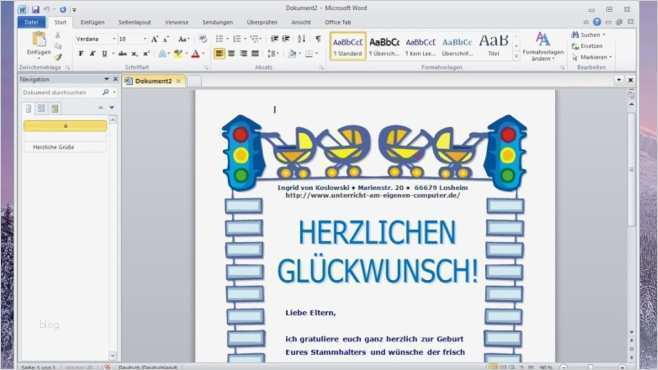Click the cut scissors icon
This screenshot has height=370, width=658.
pyautogui.click(x=58, y=36)
